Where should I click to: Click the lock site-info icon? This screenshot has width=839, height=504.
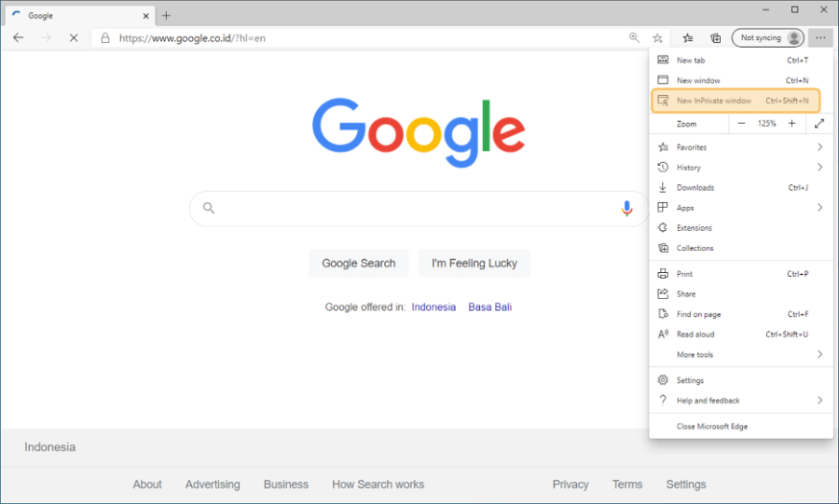(105, 38)
